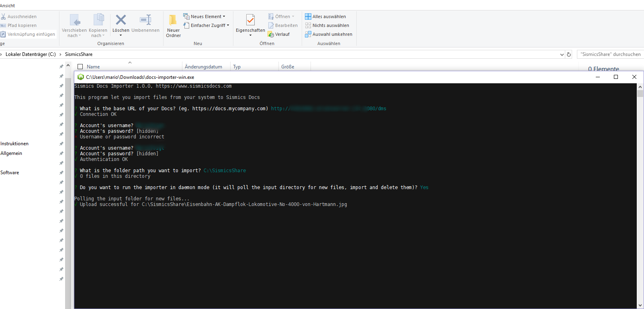Click the '0 files in this directory' line

point(115,176)
